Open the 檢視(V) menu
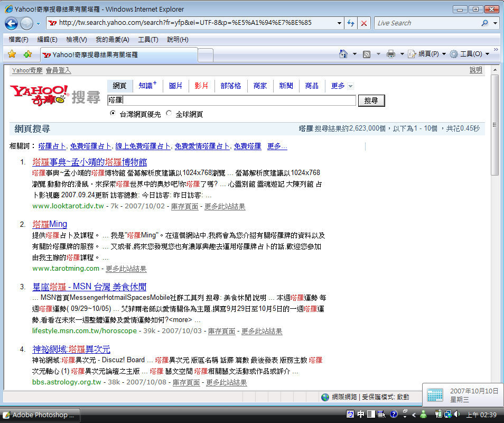 point(77,40)
